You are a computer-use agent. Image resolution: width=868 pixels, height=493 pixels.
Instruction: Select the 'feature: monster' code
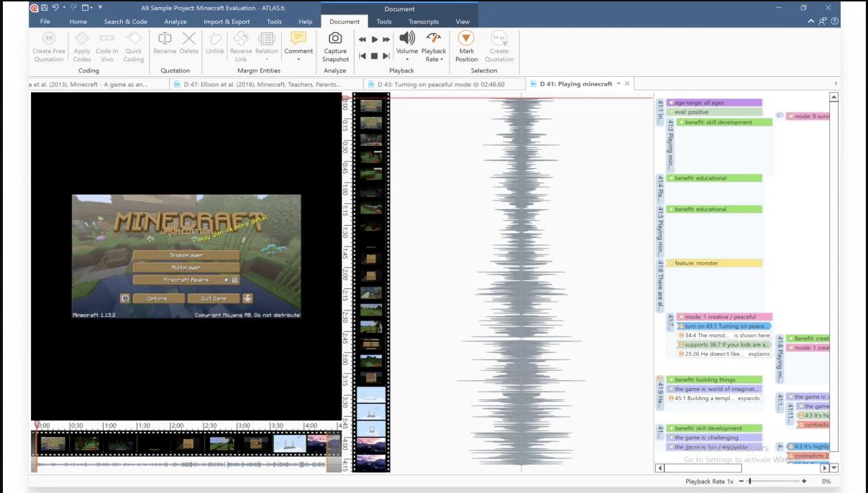pyautogui.click(x=713, y=263)
